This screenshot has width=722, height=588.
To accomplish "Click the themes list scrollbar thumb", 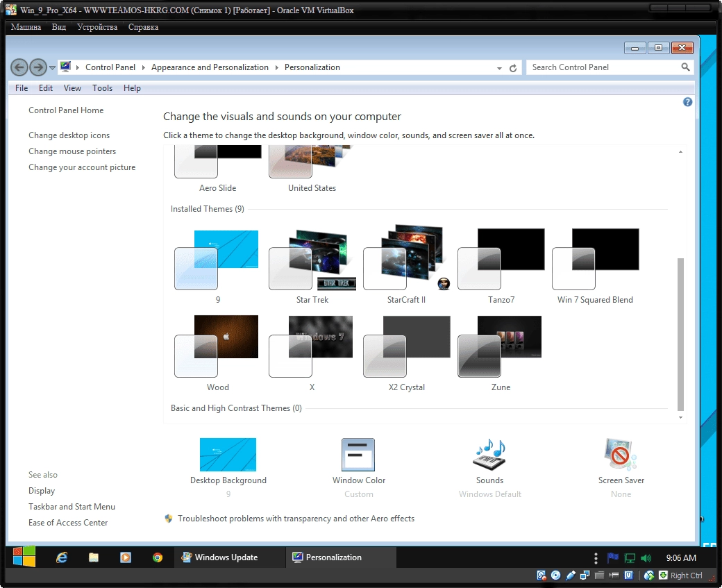I will (x=680, y=335).
